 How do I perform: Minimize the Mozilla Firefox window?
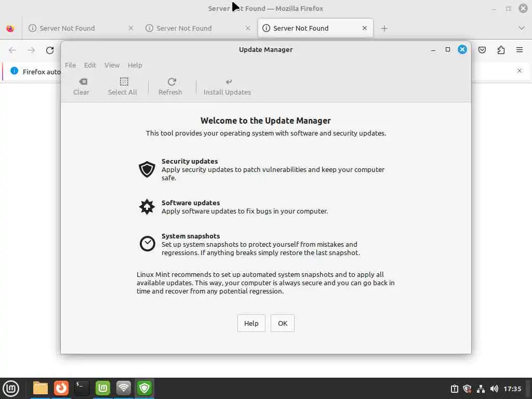click(x=494, y=9)
